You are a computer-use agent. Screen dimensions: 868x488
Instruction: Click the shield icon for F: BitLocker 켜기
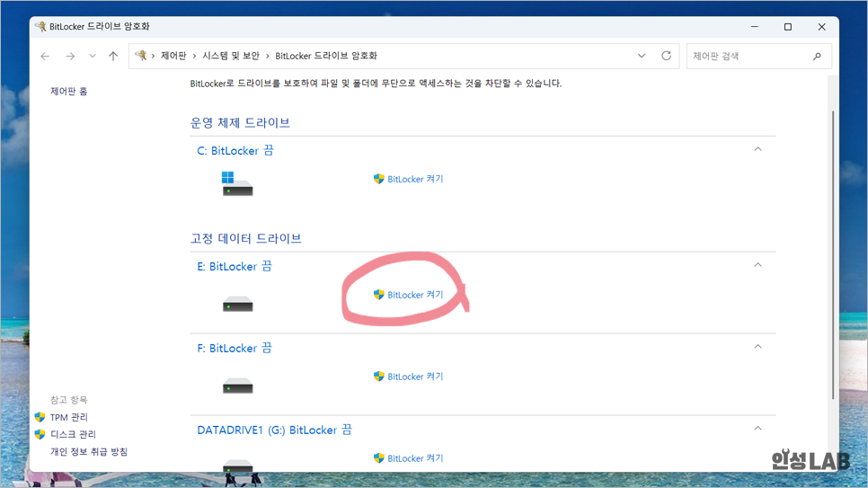pos(378,377)
